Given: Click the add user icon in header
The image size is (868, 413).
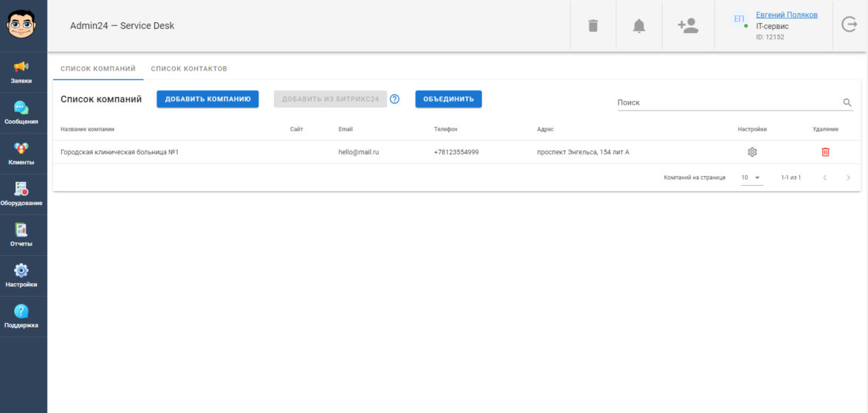Looking at the screenshot, I should click(688, 26).
